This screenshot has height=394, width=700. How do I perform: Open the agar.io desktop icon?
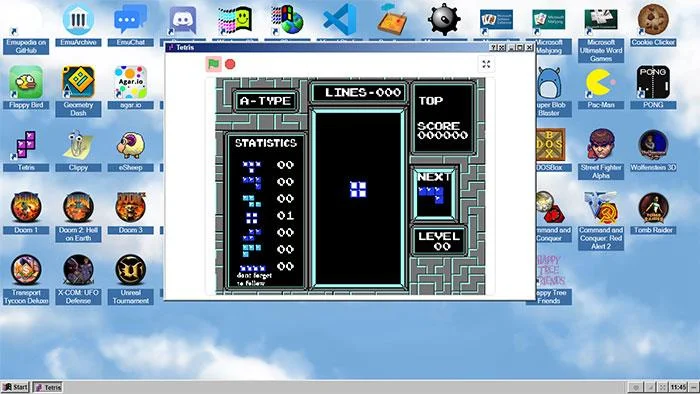[130, 87]
